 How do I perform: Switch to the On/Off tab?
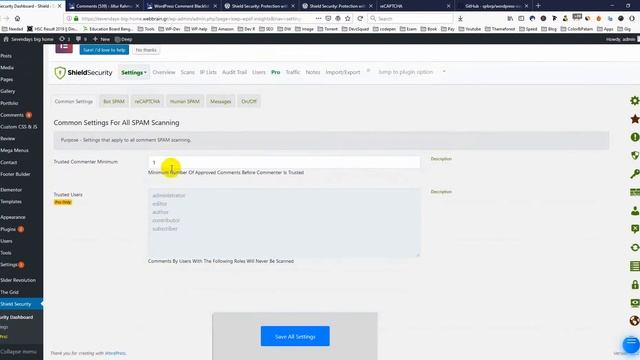(x=249, y=101)
